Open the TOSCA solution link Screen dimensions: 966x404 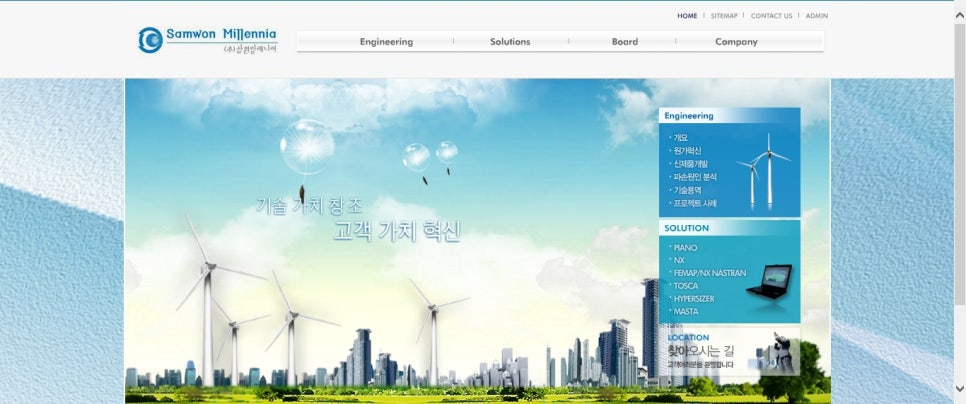685,286
